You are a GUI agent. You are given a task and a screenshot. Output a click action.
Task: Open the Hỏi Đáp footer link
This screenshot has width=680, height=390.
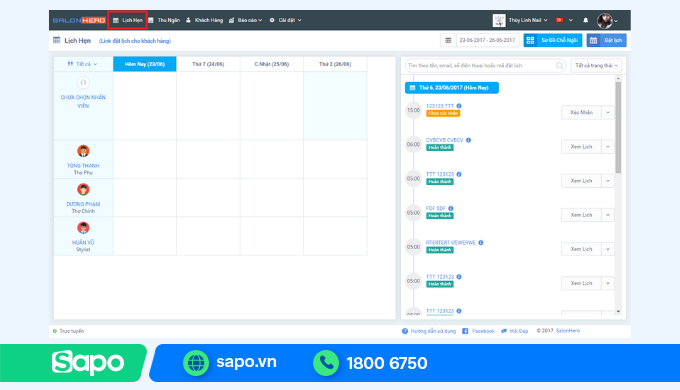click(x=515, y=331)
